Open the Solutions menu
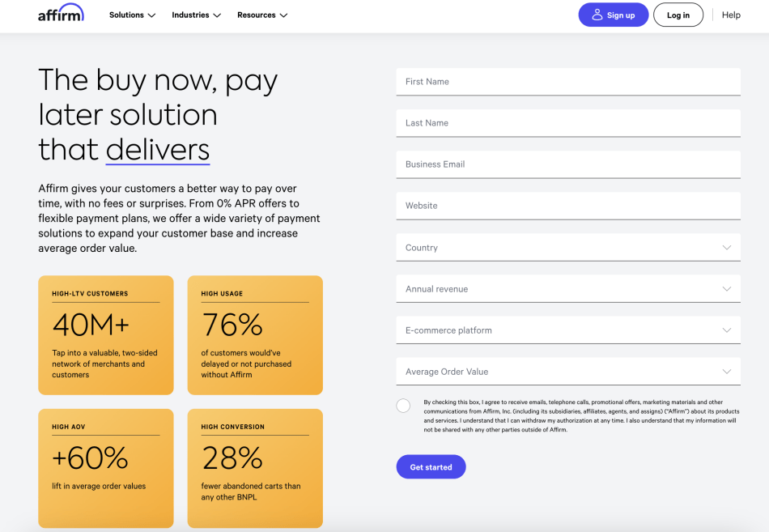The image size is (769, 532). 131,15
